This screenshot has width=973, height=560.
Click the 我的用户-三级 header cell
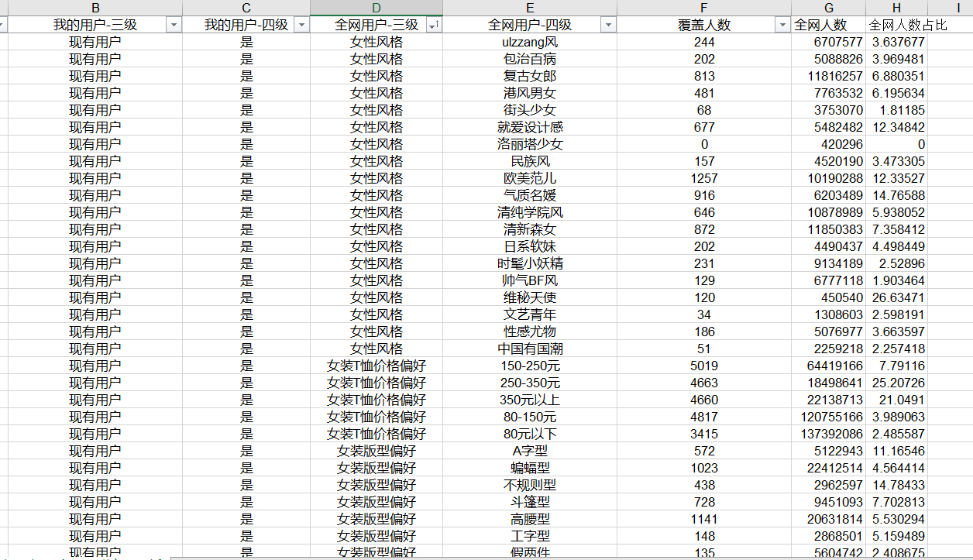(95, 25)
